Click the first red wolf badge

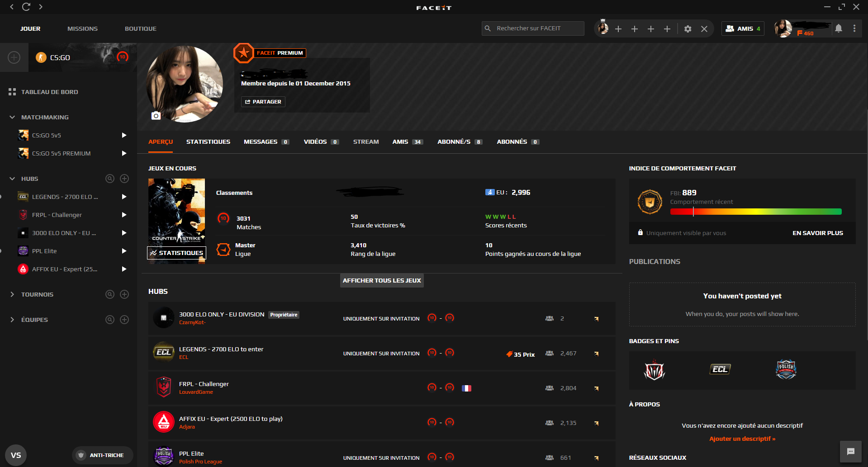pyautogui.click(x=654, y=370)
